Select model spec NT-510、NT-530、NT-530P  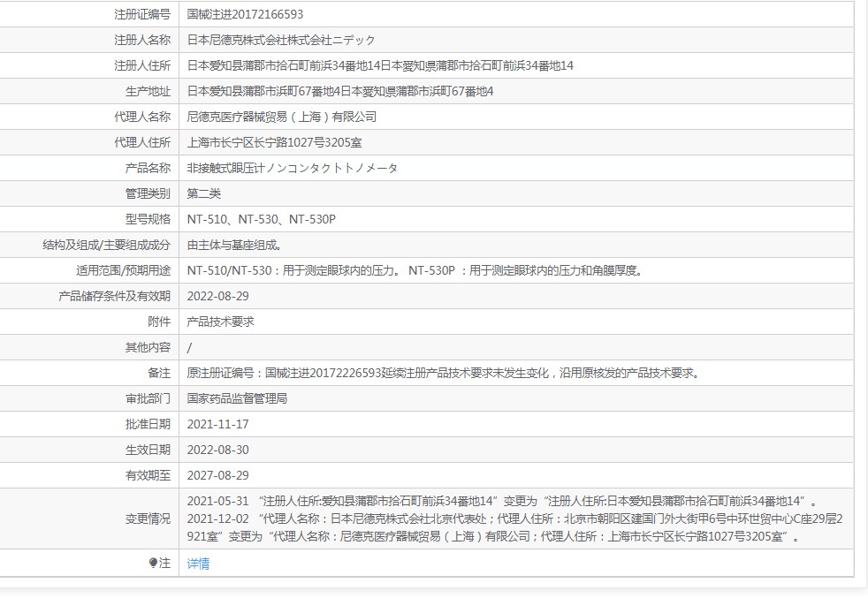[x=262, y=220]
